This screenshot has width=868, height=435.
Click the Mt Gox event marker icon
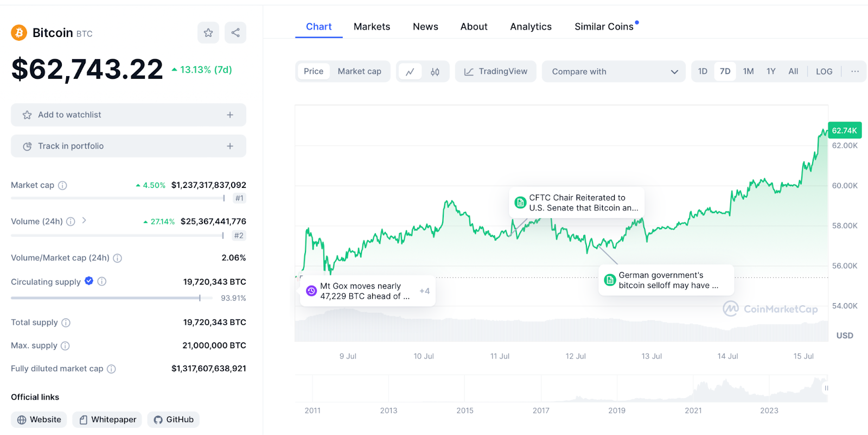point(311,291)
